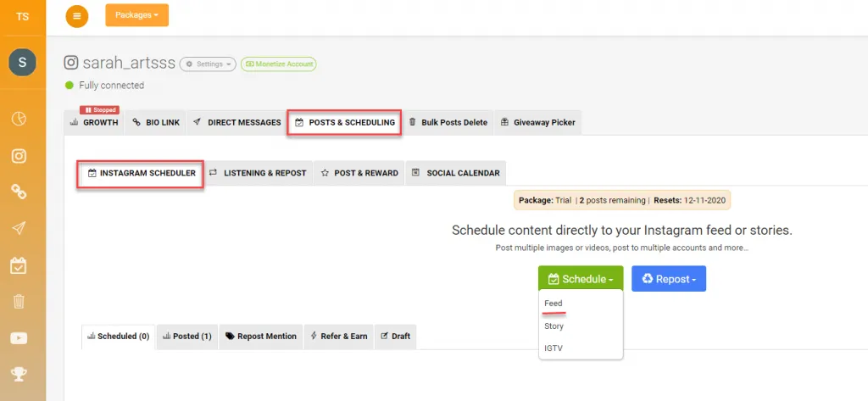Select Feed from the Schedule menu
The height and width of the screenshot is (401, 868).
click(554, 304)
